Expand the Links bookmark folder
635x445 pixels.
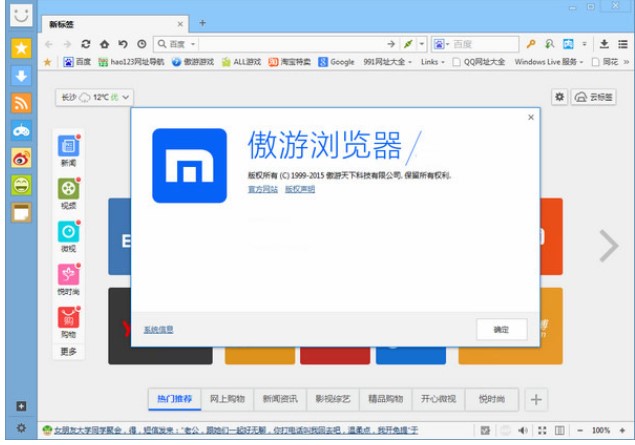point(433,62)
